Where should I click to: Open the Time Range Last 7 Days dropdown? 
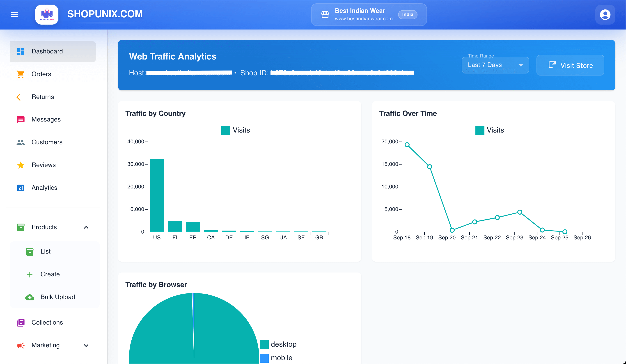495,65
